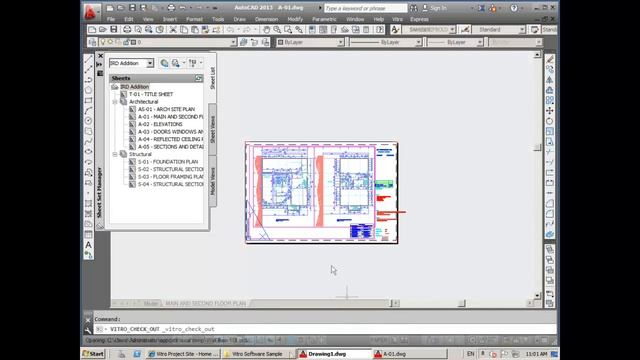Select AS-01 - ARCH SITE PLAN sheet
The height and width of the screenshot is (360, 640).
(166, 109)
